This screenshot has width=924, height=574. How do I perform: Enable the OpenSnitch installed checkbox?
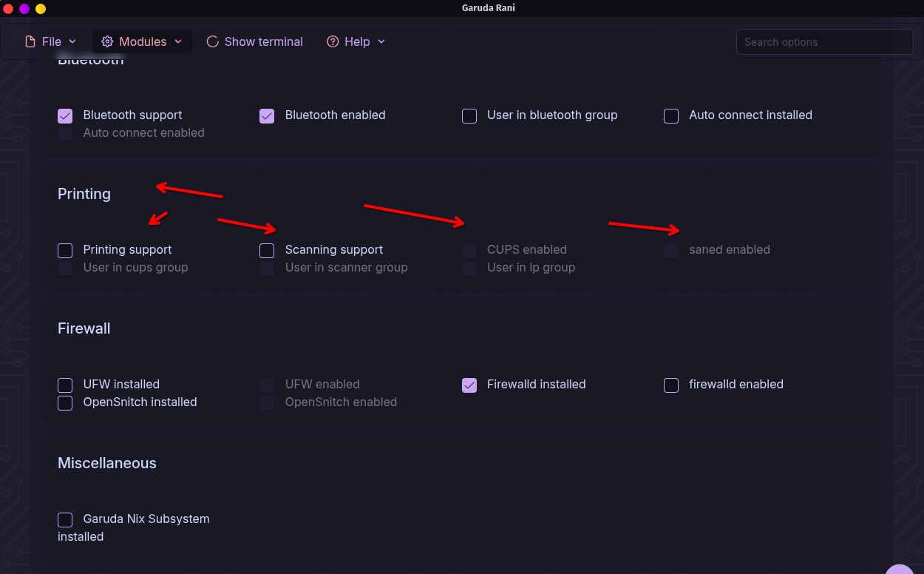65,402
